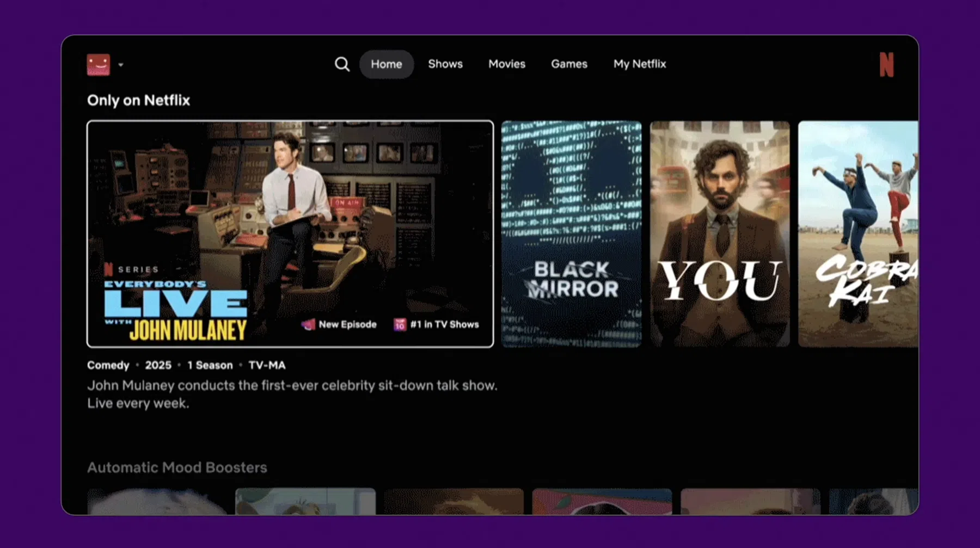Click the '1 Season' text

(210, 365)
